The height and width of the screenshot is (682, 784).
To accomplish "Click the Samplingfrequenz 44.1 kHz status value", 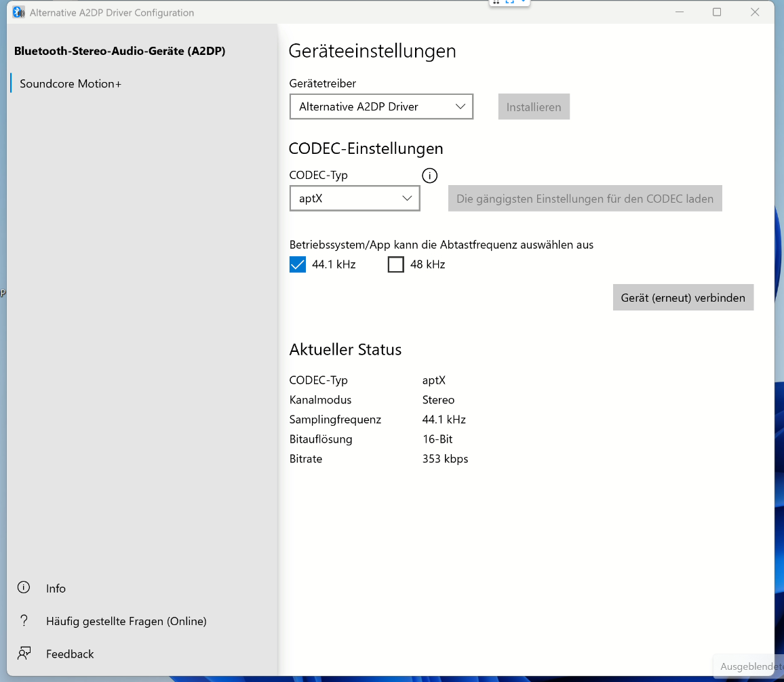I will coord(444,419).
